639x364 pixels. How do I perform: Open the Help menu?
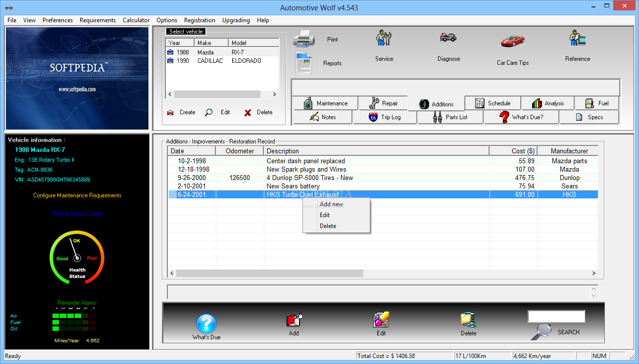pos(263,20)
